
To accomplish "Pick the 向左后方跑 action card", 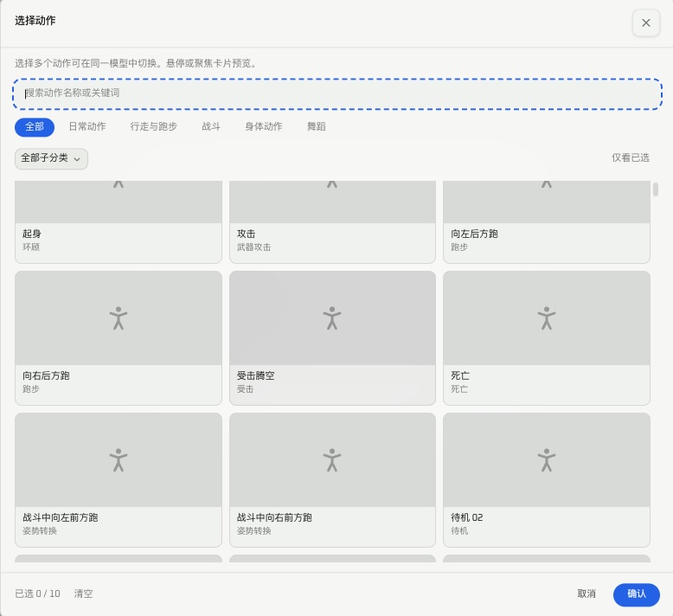I will click(x=547, y=222).
